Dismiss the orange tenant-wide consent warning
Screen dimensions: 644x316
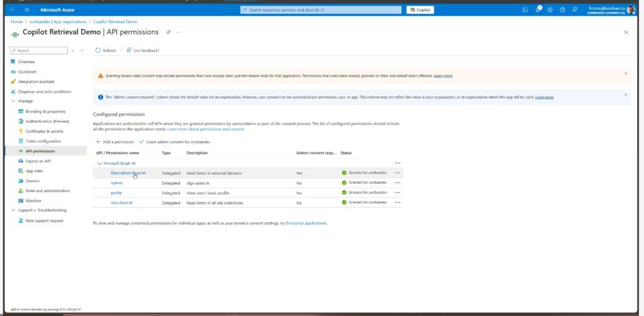tap(625, 74)
